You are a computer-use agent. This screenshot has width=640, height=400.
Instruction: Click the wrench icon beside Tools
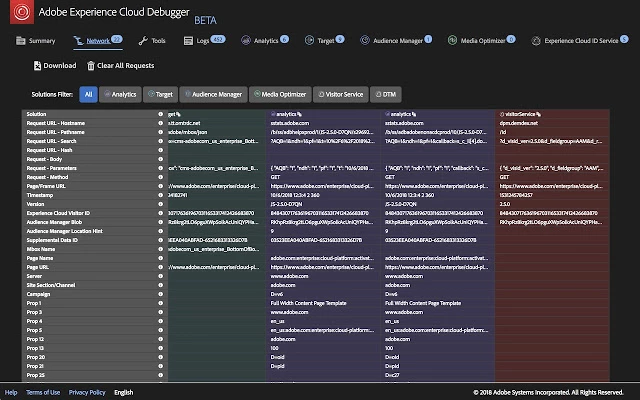143,41
